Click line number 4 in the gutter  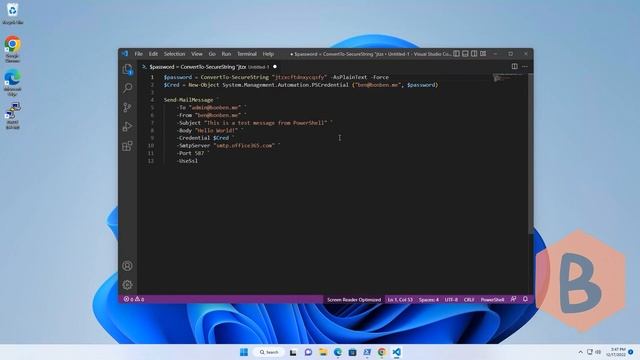[152, 100]
